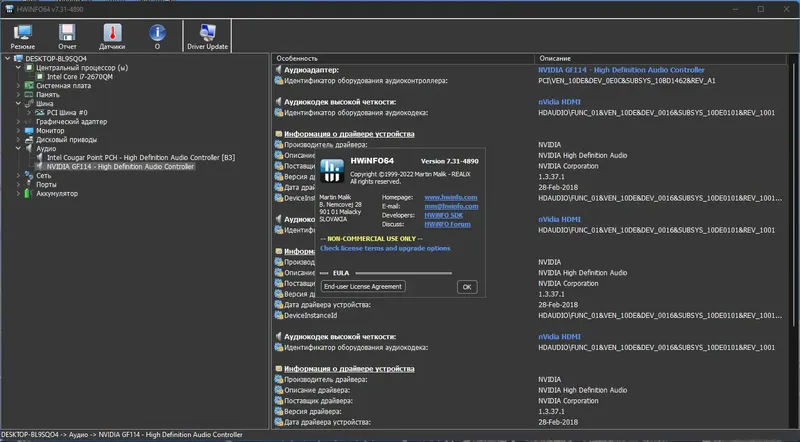This screenshot has height=442, width=800.
Task: Select NVIDIA GF114 High Definition Audio Controller in tree
Action: click(x=120, y=166)
